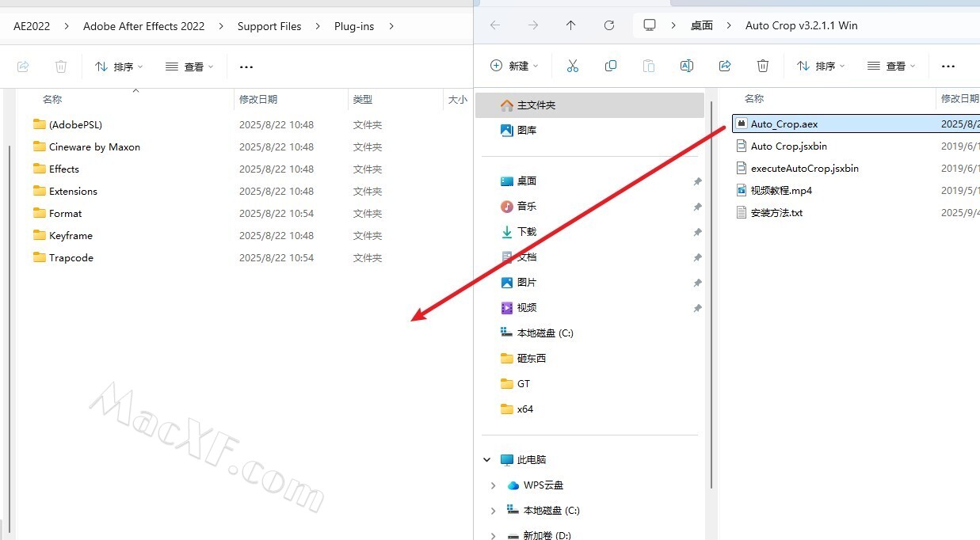Open 图片 quick access item
Image resolution: width=980 pixels, height=540 pixels.
[520, 282]
